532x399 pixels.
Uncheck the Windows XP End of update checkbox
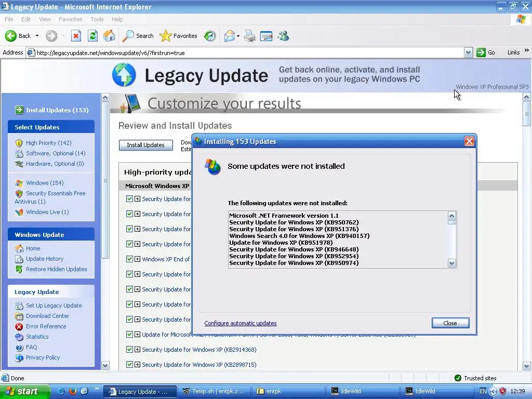point(129,259)
